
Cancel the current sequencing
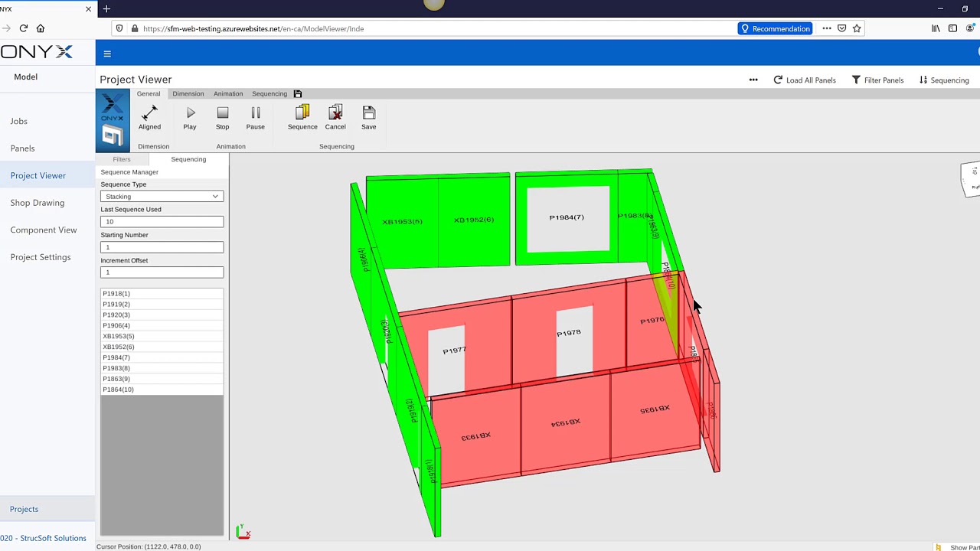pyautogui.click(x=335, y=118)
